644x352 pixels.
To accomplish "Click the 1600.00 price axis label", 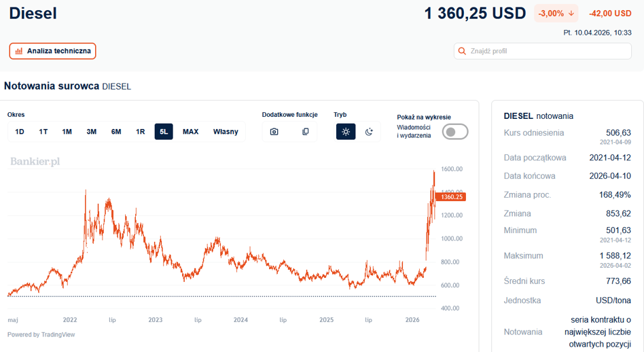I will (452, 169).
